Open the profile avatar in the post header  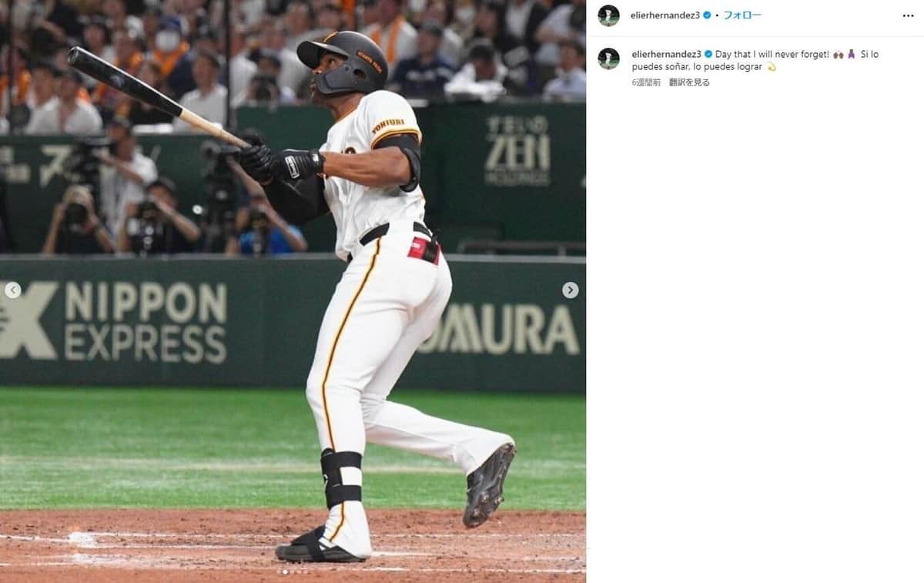coord(608,15)
